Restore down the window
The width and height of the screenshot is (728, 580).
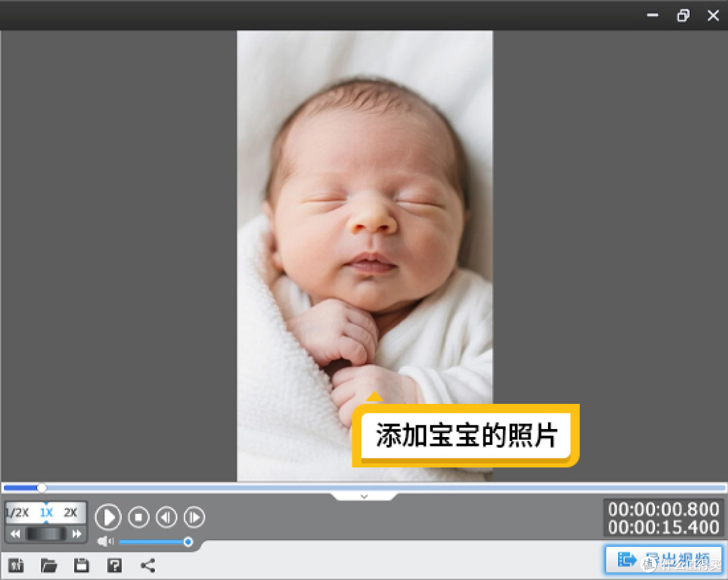683,16
